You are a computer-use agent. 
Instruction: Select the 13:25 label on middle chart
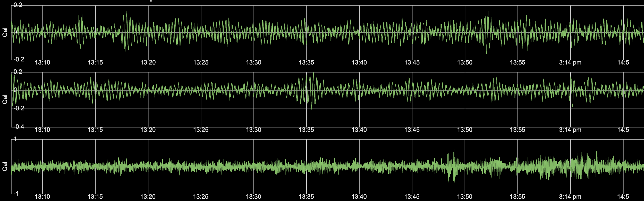(201, 130)
